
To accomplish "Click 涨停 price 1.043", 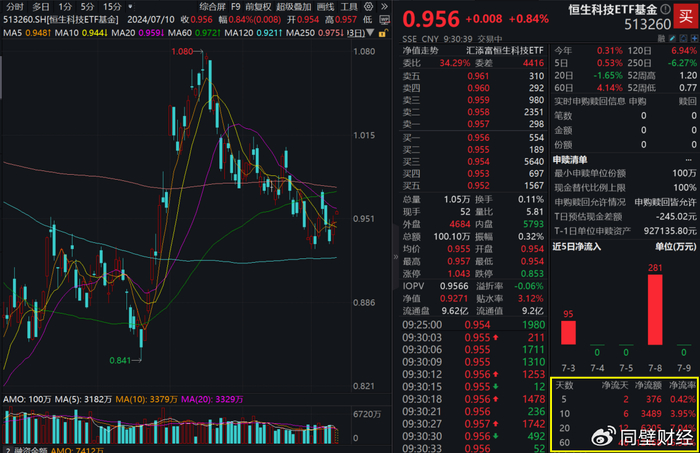I will point(459,274).
